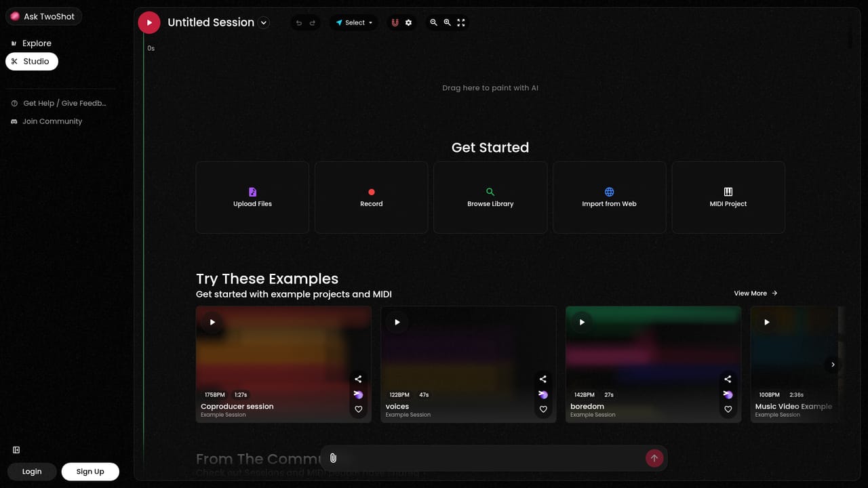The width and height of the screenshot is (868, 488).
Task: Preview the voices example
Action: 397,322
